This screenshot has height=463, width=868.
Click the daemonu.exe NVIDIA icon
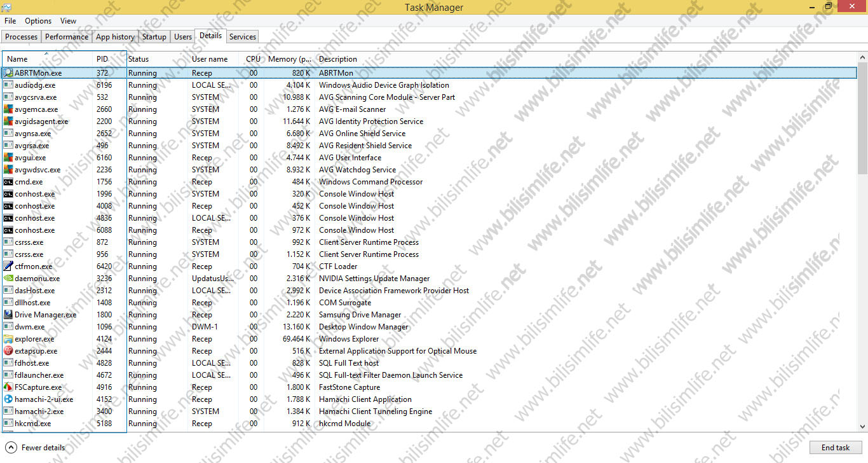click(8, 279)
